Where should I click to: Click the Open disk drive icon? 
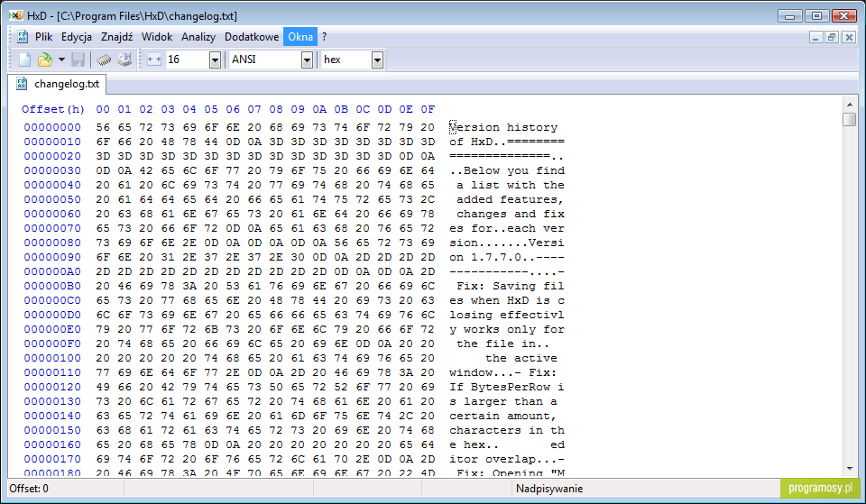(124, 60)
